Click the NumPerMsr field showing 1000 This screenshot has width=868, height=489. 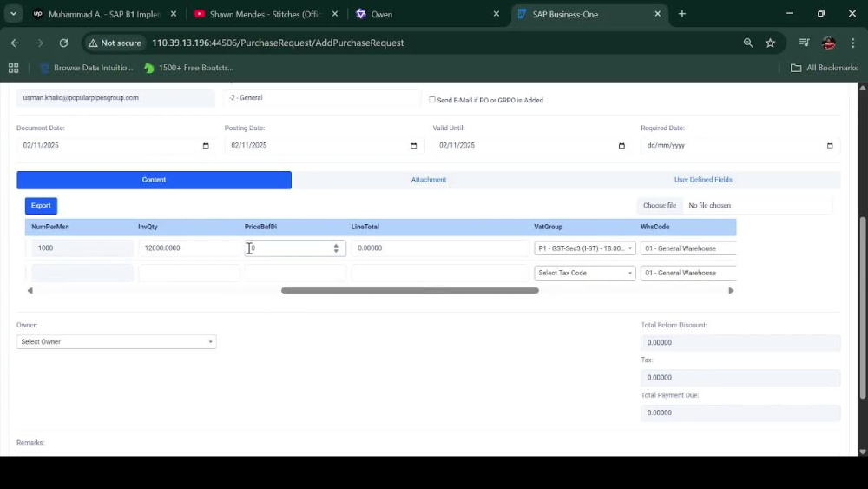pyautogui.click(x=82, y=248)
